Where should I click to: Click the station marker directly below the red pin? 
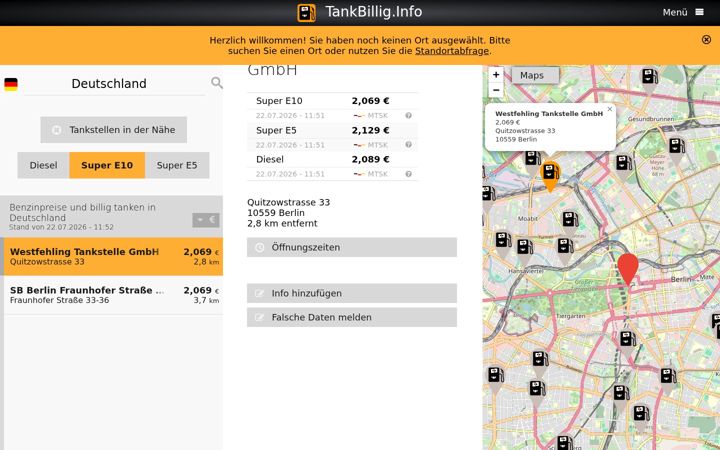tap(627, 342)
